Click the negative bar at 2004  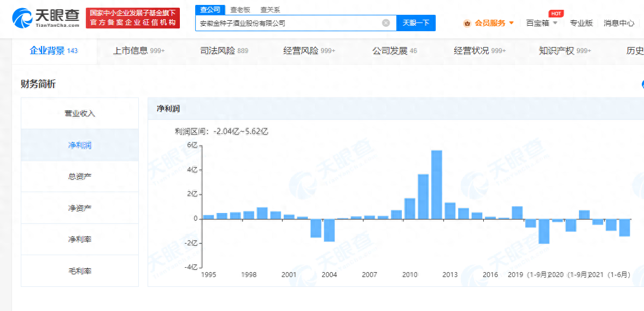tap(329, 230)
